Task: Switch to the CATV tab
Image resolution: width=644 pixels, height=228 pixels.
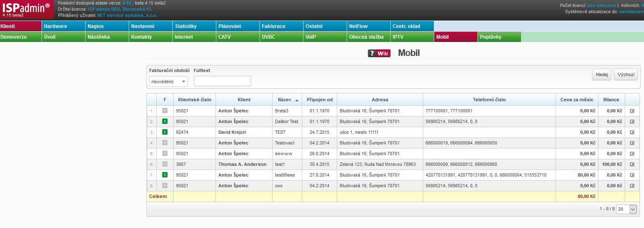Action: (x=238, y=37)
